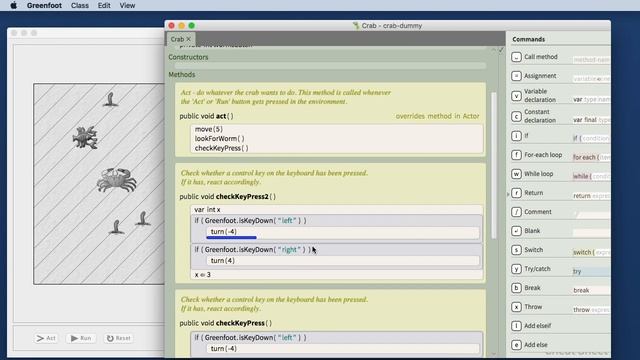Click the Constructors section heading
Screen dimensions: 640x360
[x=188, y=57]
